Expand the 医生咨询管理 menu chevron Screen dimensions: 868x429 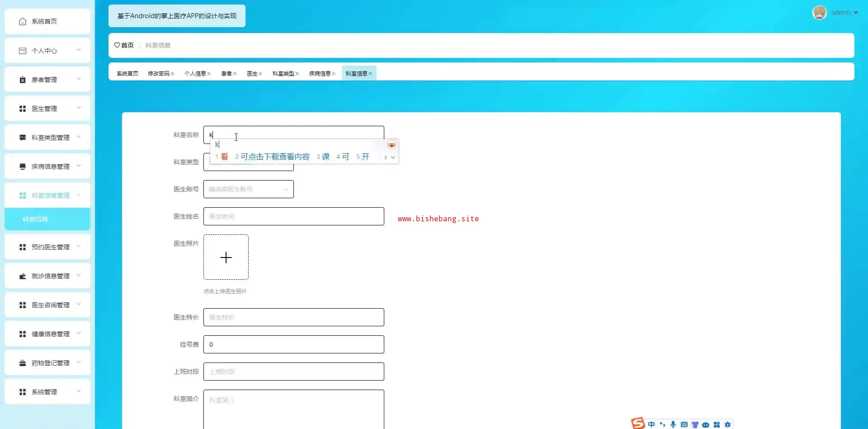[x=79, y=305]
